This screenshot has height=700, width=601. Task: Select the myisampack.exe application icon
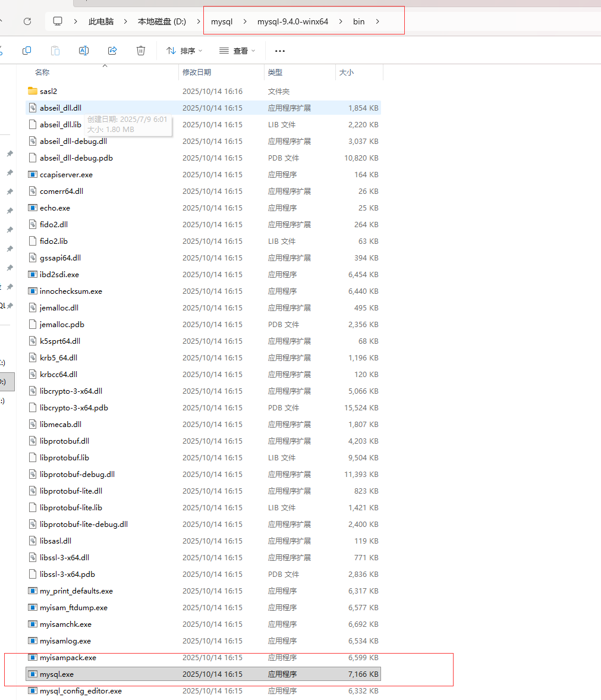(33, 658)
